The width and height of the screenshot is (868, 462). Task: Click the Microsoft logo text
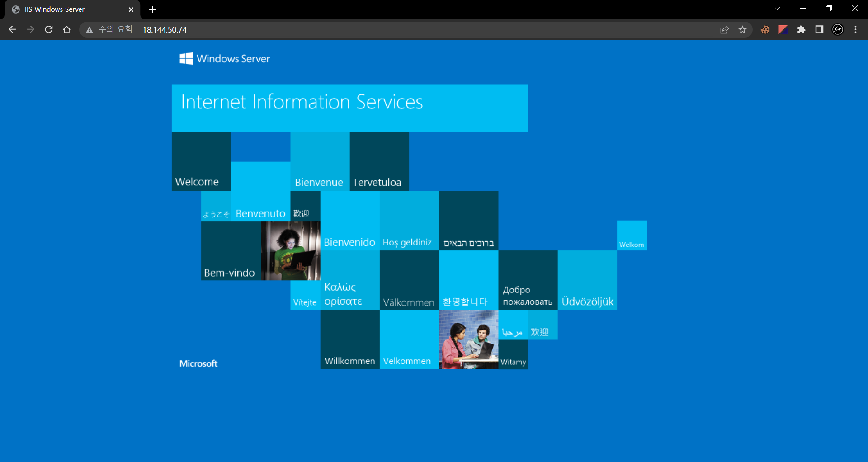pyautogui.click(x=198, y=363)
